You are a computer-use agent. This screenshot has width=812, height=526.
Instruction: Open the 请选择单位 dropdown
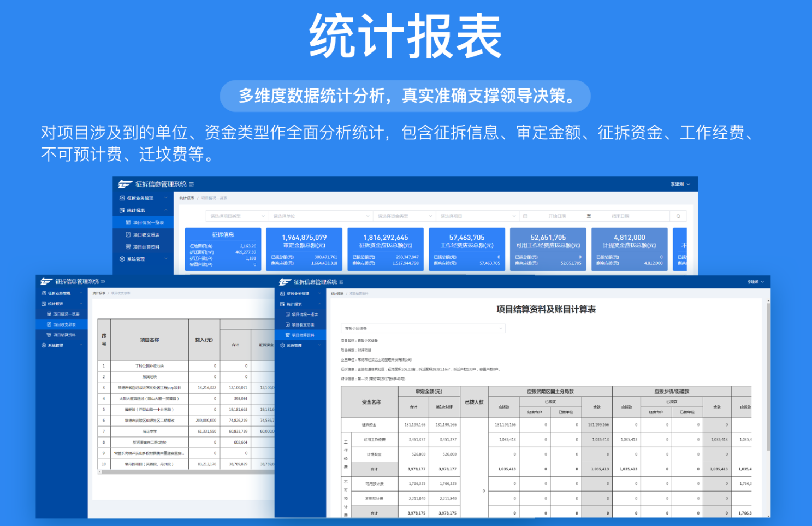click(321, 216)
